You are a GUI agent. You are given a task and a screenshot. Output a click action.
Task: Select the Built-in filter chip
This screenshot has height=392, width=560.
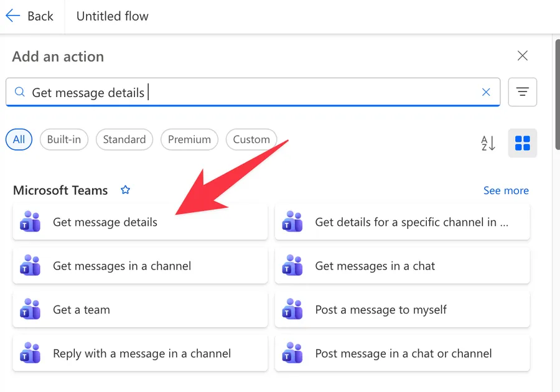pos(64,139)
